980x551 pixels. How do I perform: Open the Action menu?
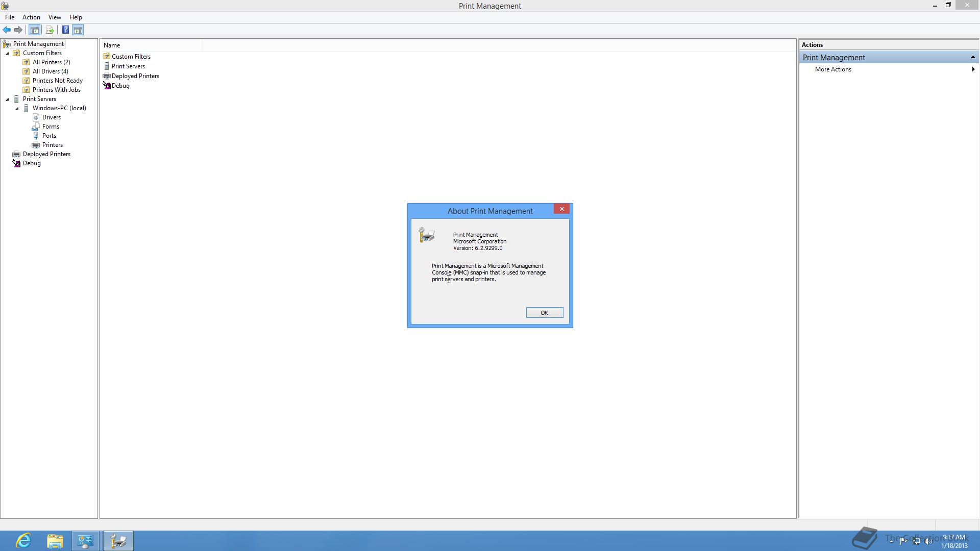[31, 17]
